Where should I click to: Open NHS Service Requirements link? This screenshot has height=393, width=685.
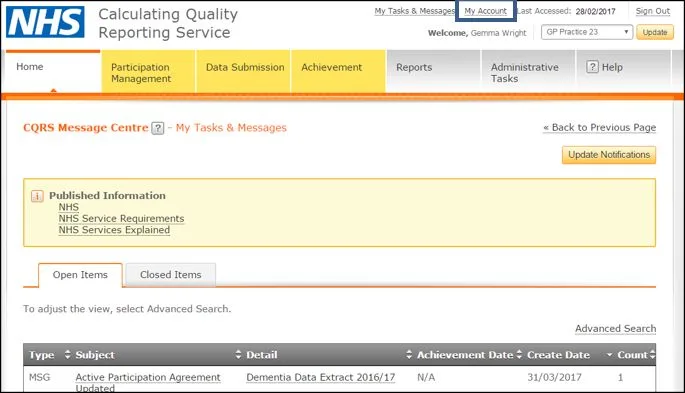click(x=121, y=218)
